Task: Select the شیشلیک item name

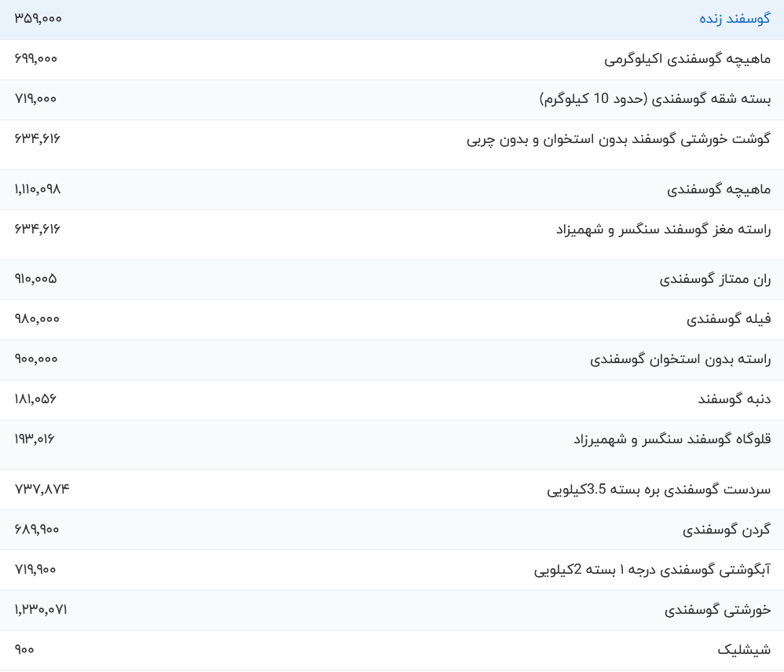Action: pyautogui.click(x=744, y=650)
